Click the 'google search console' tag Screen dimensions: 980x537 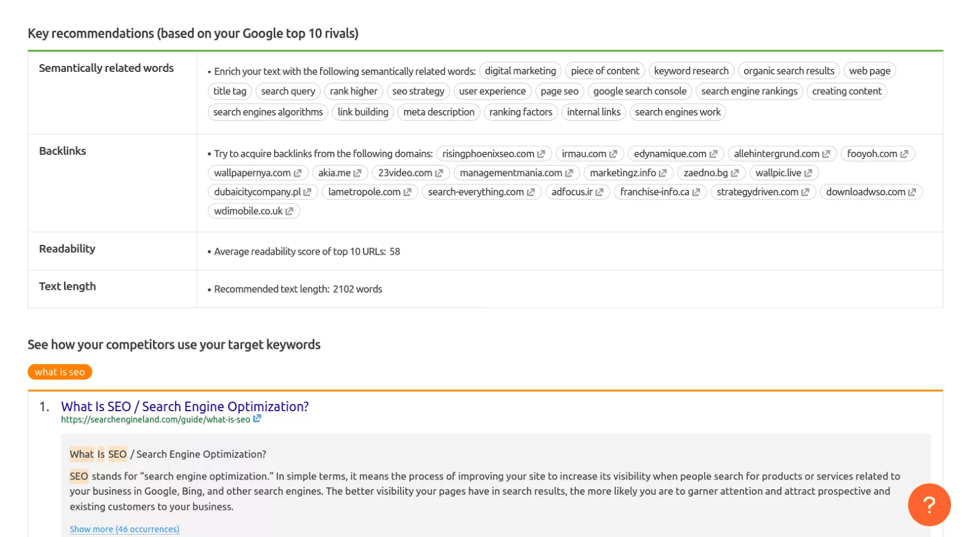[639, 91]
